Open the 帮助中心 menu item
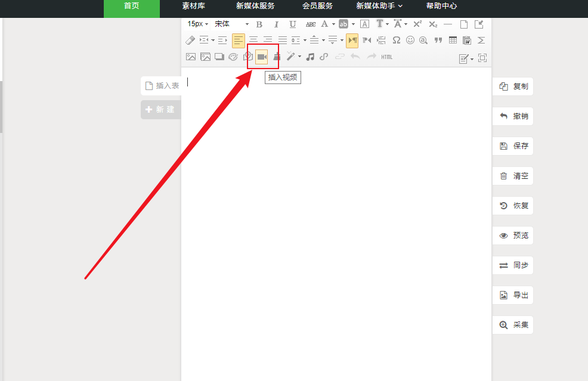 click(x=441, y=6)
